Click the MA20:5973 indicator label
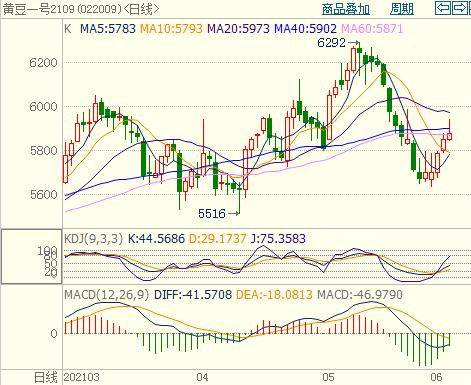The image size is (471, 385). [238, 29]
